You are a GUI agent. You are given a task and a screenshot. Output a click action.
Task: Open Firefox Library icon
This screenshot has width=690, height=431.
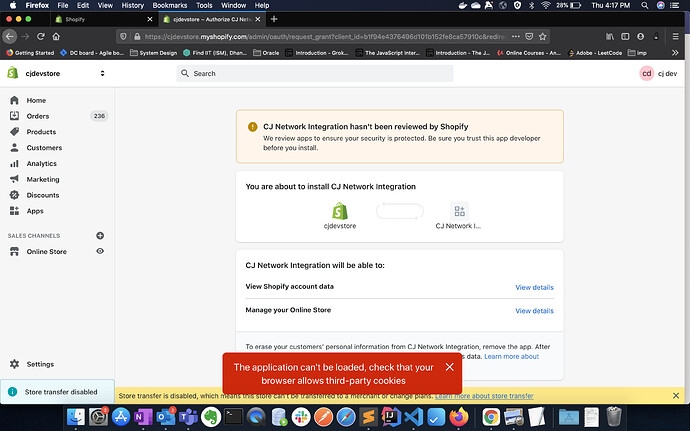(x=610, y=37)
